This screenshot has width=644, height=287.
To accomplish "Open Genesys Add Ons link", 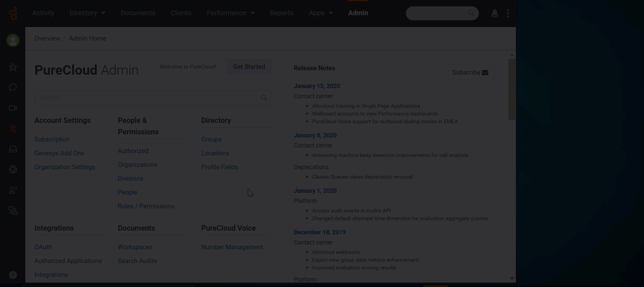I will click(59, 153).
